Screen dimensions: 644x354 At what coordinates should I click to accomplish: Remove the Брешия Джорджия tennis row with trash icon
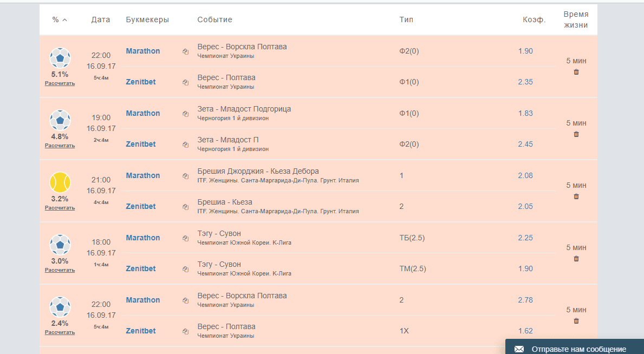576,196
